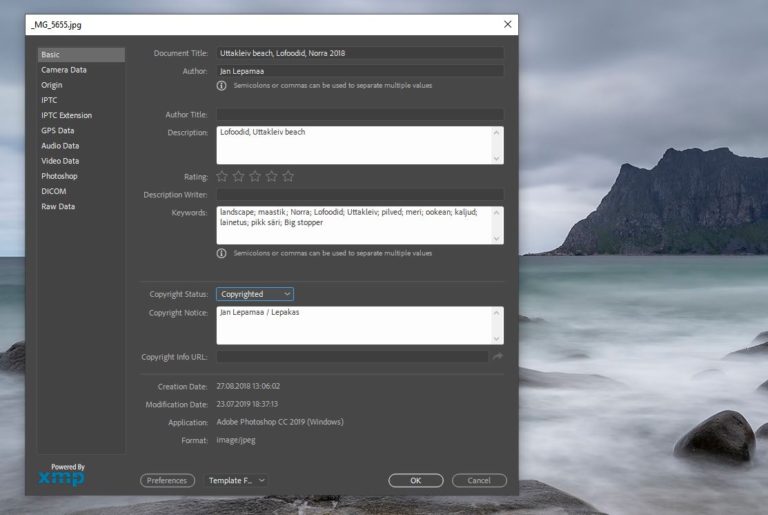The width and height of the screenshot is (768, 515).
Task: Open the IPTC Extension section
Action: pos(66,115)
